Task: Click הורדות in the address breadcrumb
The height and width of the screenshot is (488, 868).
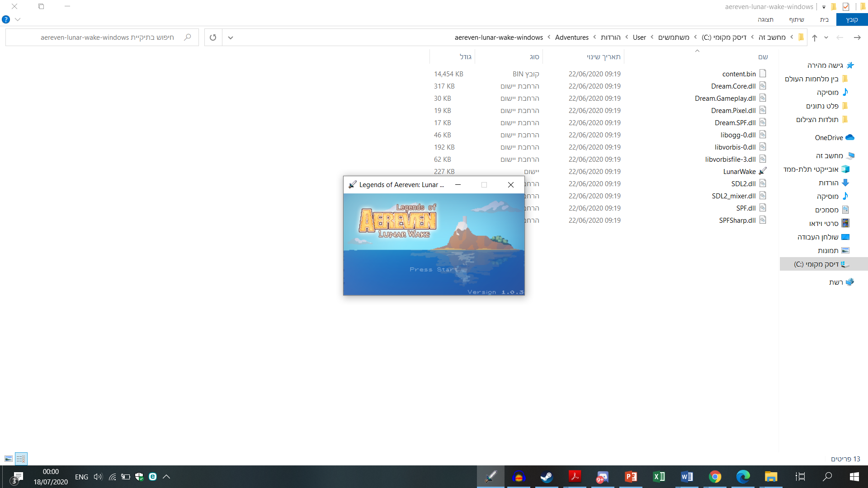Action: 611,37
